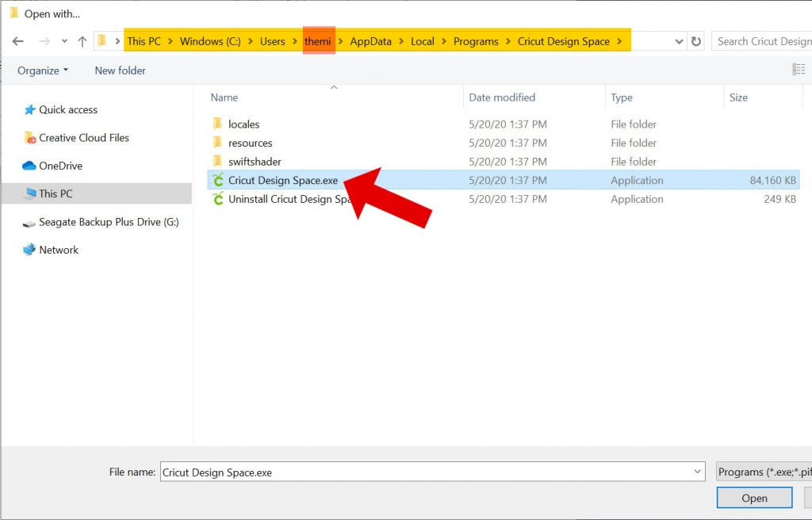Click the 'Open with...' title folder icon
The image size is (812, 520).
tap(14, 13)
